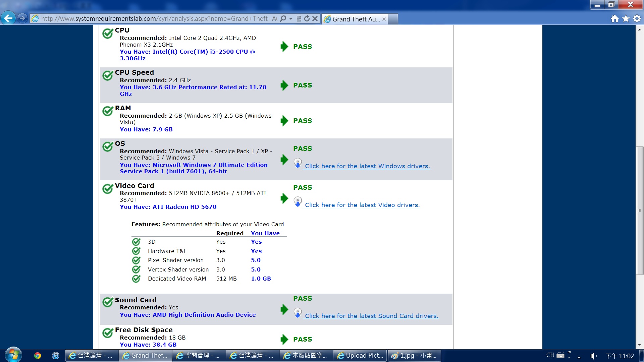The height and width of the screenshot is (362, 644).
Task: Click the Refresh page icon
Action: click(x=307, y=19)
